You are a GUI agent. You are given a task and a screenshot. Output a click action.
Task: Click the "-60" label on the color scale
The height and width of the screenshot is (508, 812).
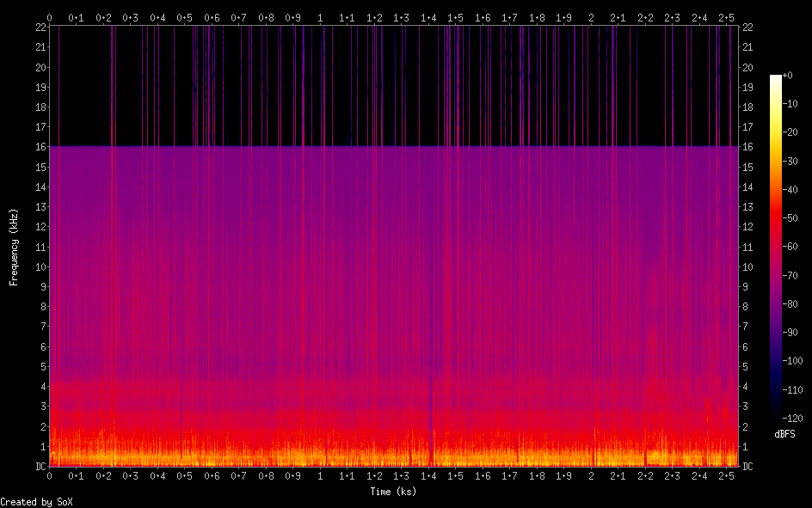[x=790, y=247]
